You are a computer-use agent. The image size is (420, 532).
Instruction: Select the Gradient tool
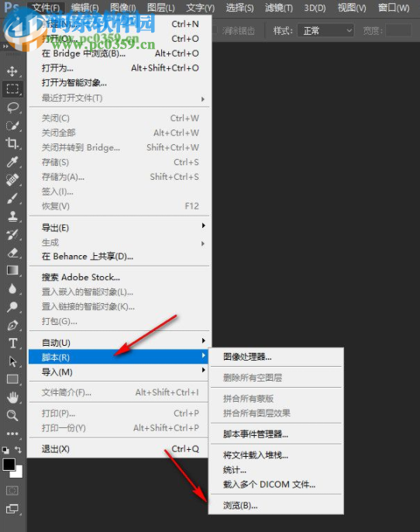(x=12, y=271)
